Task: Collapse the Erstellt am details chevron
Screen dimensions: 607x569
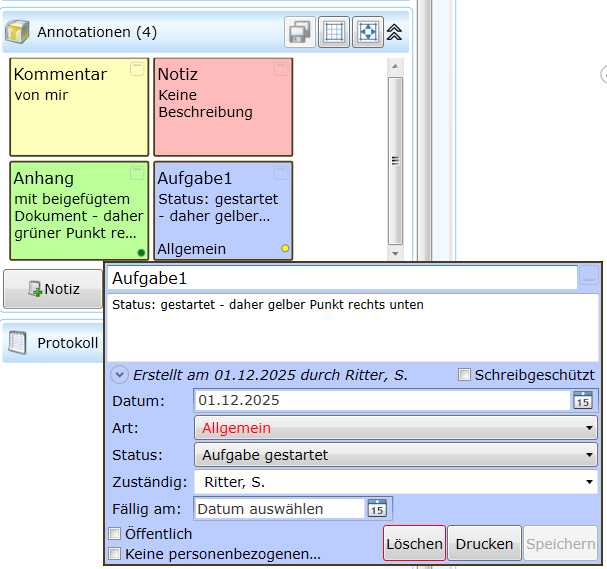Action: tap(120, 375)
